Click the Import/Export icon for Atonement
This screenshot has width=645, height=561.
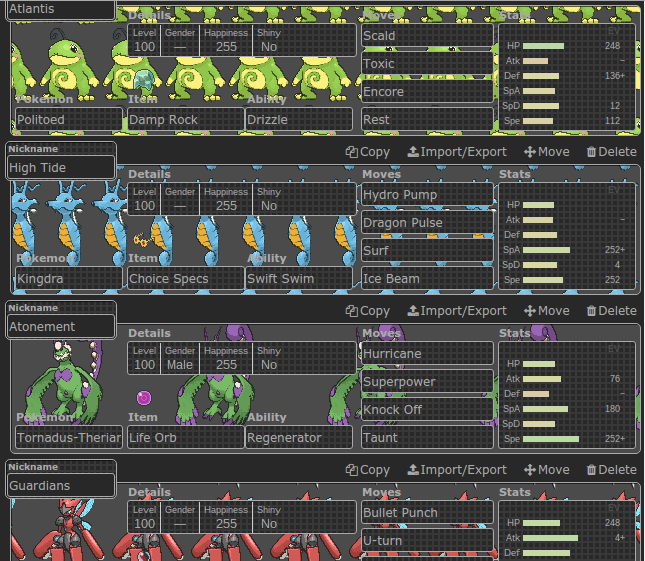413,311
